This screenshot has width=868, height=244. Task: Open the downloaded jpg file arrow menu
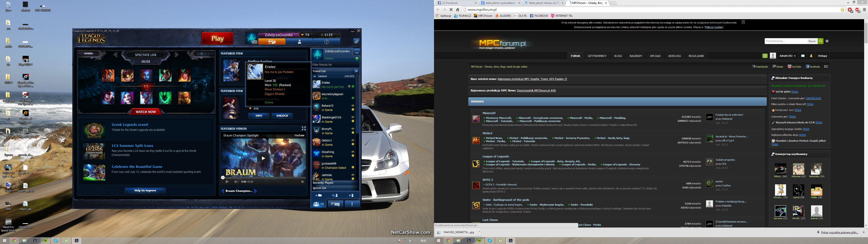[x=479, y=232]
